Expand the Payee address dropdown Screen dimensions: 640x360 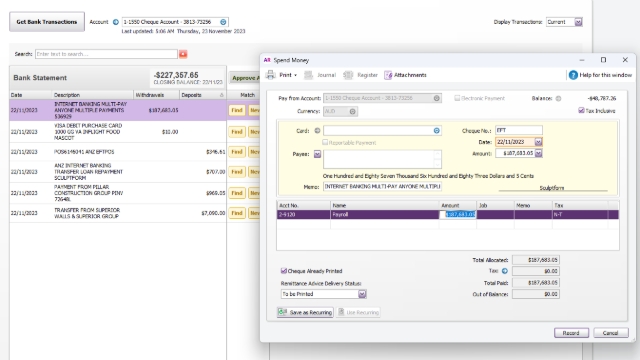point(317,154)
